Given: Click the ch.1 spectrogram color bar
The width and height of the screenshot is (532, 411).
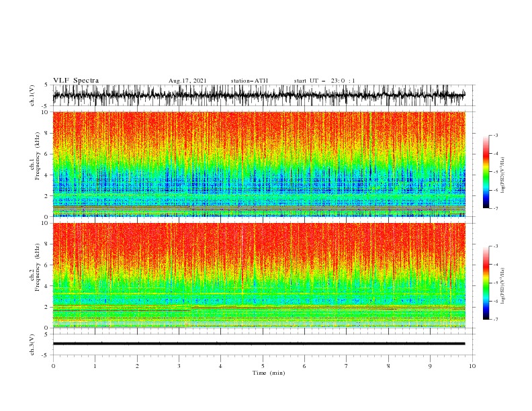Looking at the screenshot, I should pos(486,172).
